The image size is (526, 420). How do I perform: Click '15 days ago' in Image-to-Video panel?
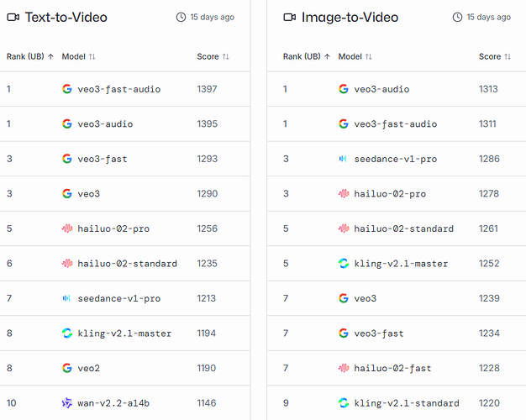[x=489, y=17]
